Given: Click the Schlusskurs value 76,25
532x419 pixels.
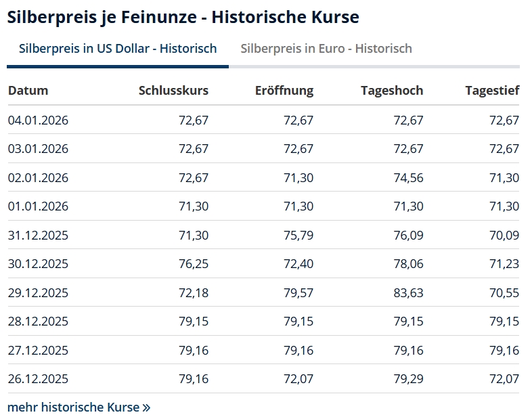Looking at the screenshot, I should coord(194,264).
